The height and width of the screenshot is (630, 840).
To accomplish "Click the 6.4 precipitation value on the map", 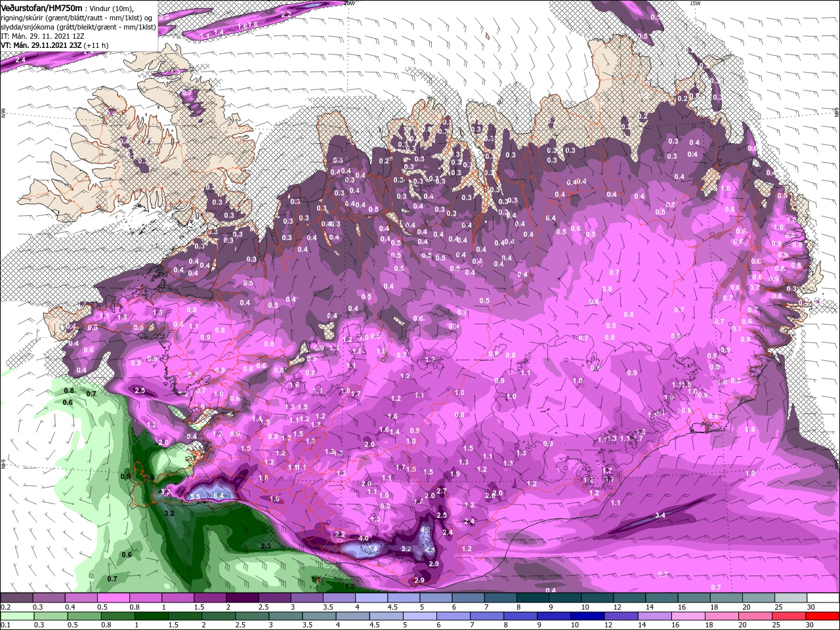I will [219, 495].
